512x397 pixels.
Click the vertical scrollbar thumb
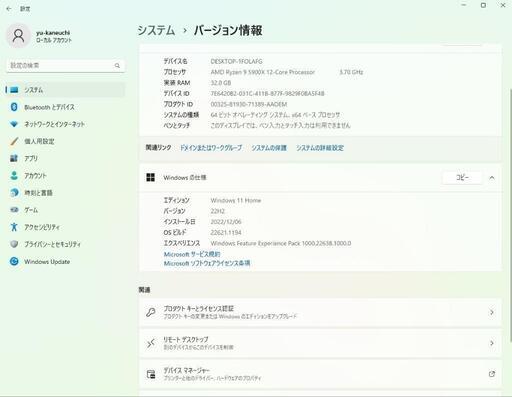[x=510, y=215]
